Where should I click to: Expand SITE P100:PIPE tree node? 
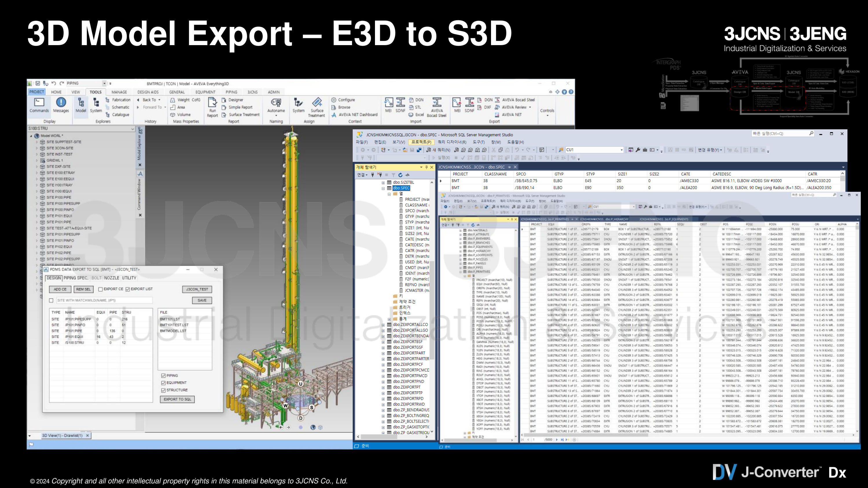click(x=37, y=197)
